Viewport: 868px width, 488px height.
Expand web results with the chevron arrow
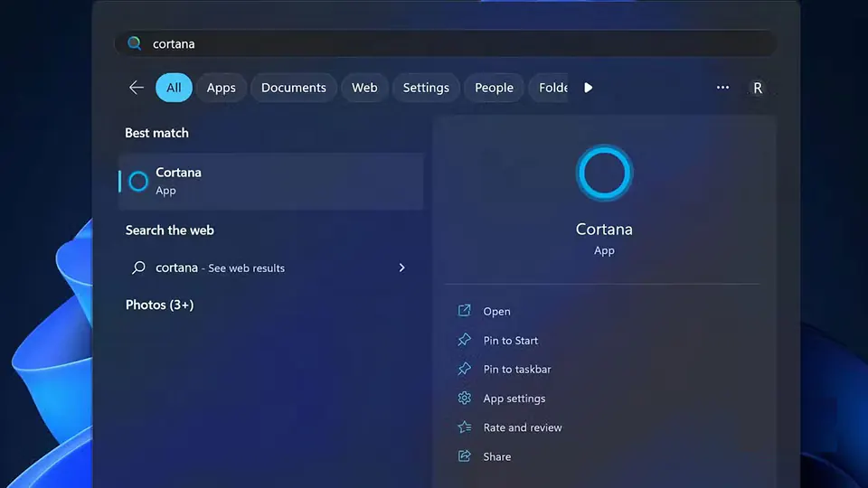402,267
